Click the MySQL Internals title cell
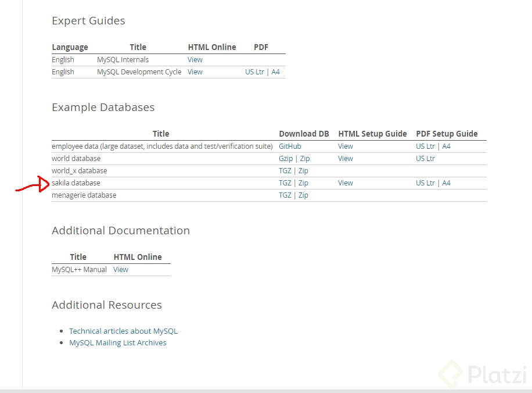532x393 pixels. click(x=123, y=60)
